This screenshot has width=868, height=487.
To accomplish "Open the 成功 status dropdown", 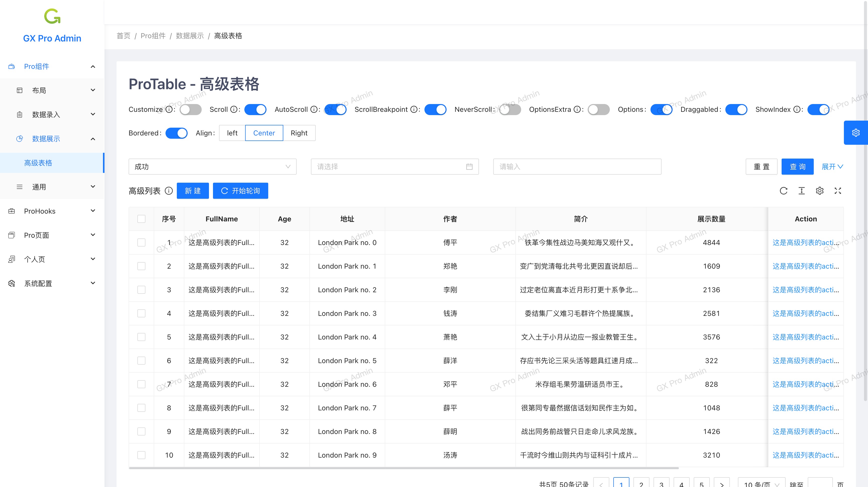I will coord(212,167).
